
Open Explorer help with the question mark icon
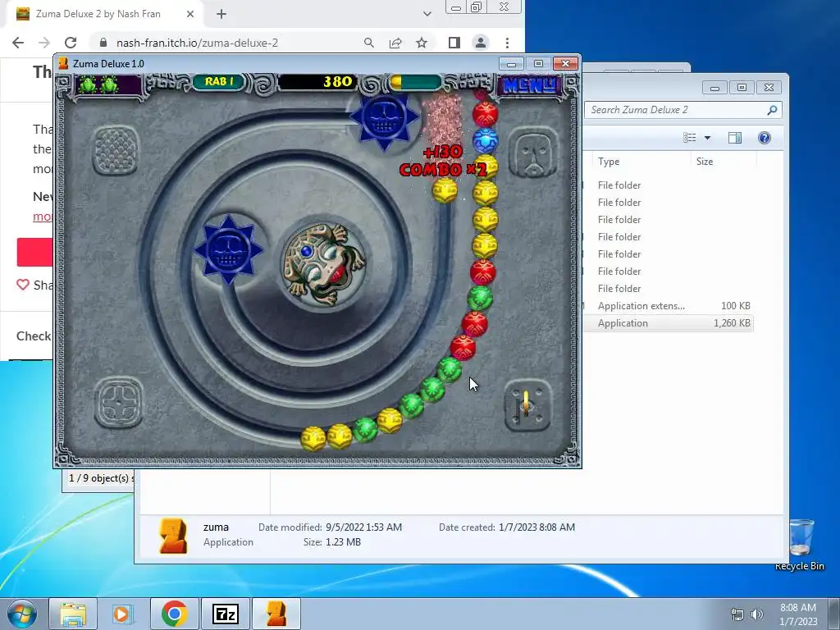pyautogui.click(x=765, y=138)
